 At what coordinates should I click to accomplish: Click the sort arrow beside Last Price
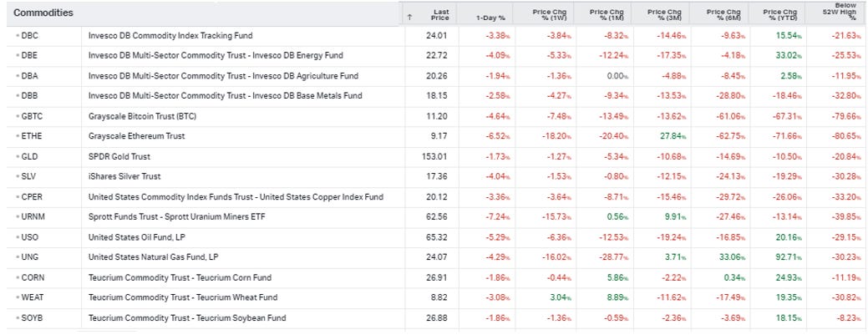(x=409, y=17)
